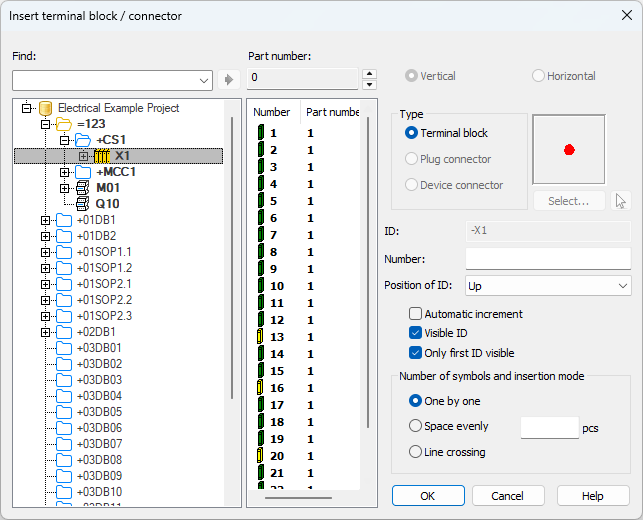Click the Q10 component icon in tree
Image resolution: width=643 pixels, height=520 pixels.
[x=83, y=204]
